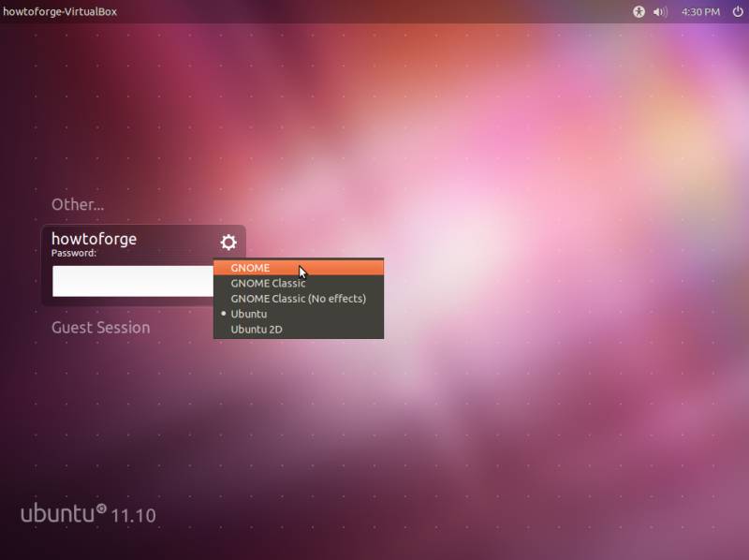
Task: Focus the Password input field
Action: click(133, 282)
